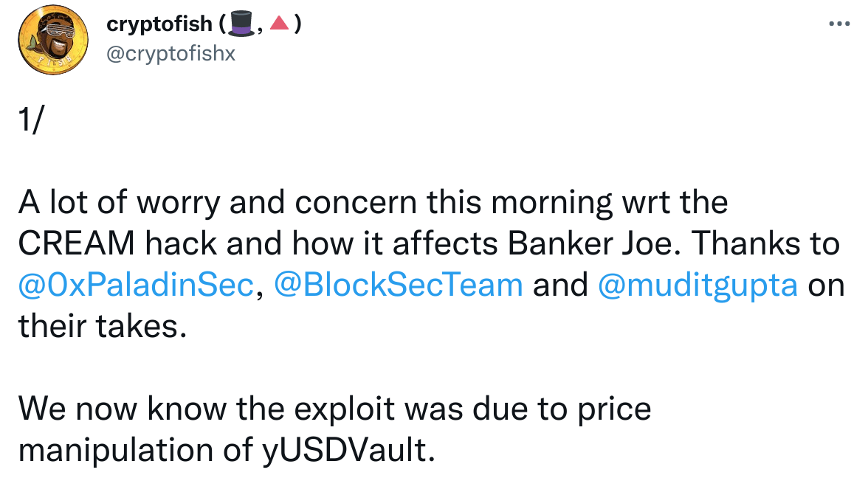Viewport: 868px width, 478px height.
Task: Click the word "yUSDVault" in the tweet
Action: pos(345,449)
